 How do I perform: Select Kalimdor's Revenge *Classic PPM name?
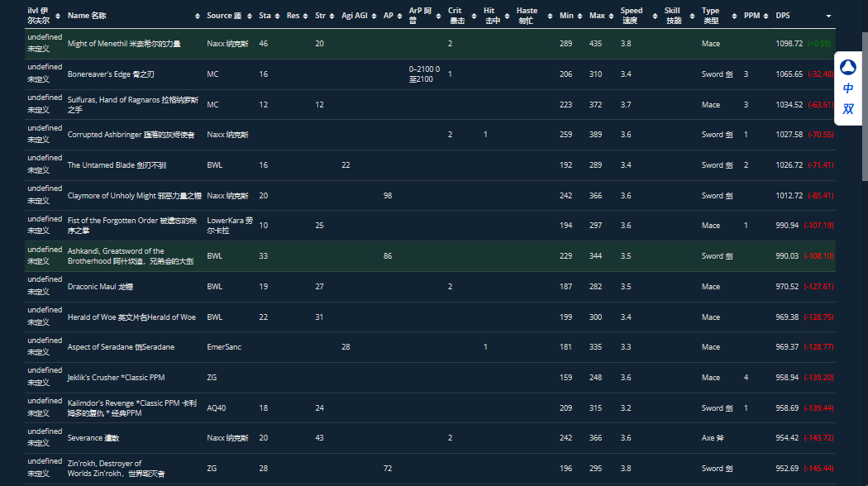coord(132,408)
